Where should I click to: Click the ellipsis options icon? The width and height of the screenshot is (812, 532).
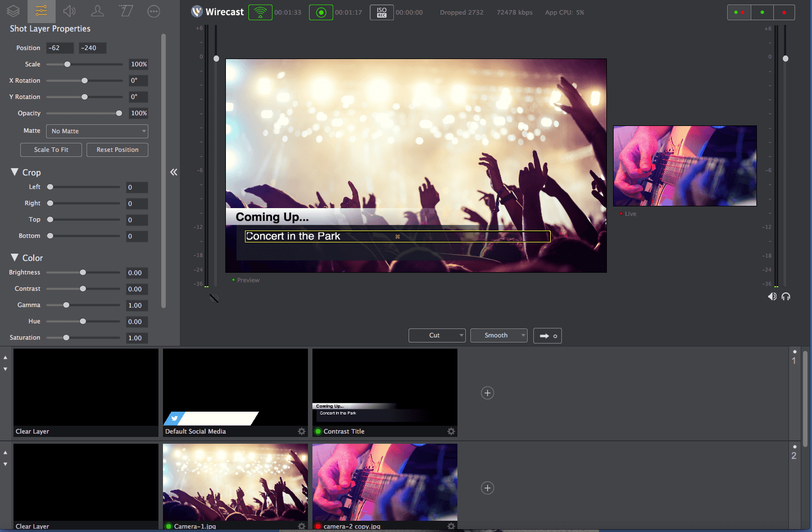pos(153,11)
